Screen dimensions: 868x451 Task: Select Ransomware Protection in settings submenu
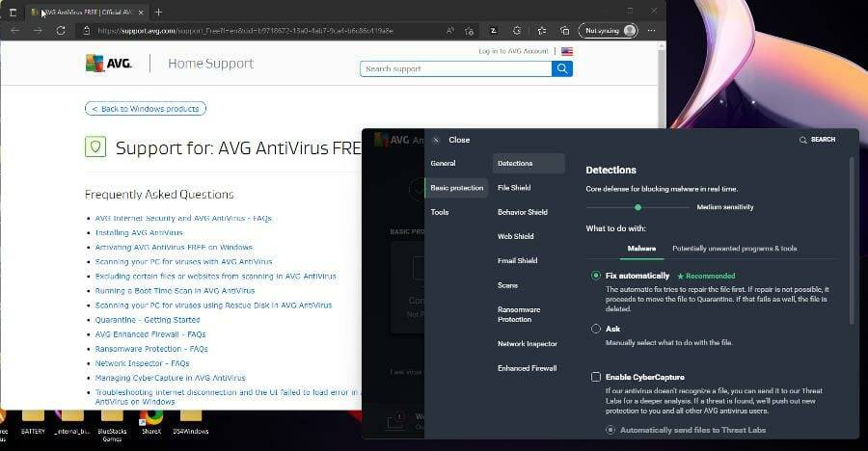coord(519,314)
